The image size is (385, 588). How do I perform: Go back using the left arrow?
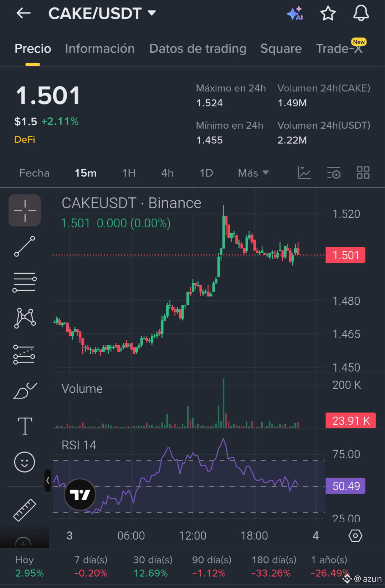24,14
